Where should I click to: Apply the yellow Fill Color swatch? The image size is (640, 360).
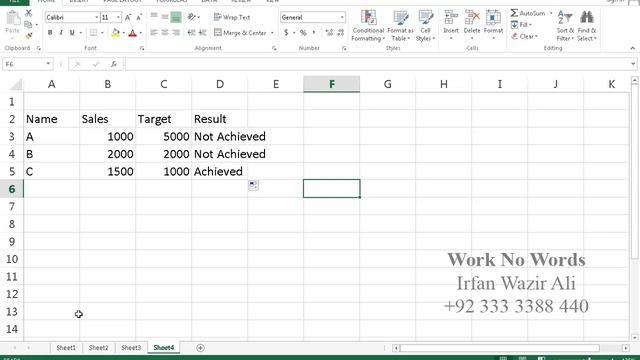click(116, 33)
